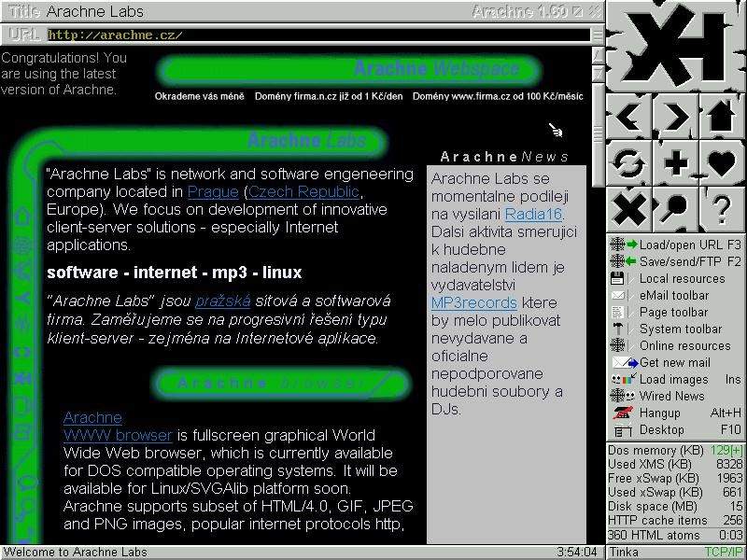Click the Disk space (MB) row
The image size is (747, 560).
pos(675,506)
